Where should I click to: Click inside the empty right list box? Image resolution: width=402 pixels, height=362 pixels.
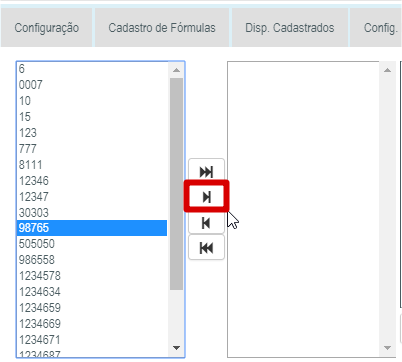pos(303,209)
